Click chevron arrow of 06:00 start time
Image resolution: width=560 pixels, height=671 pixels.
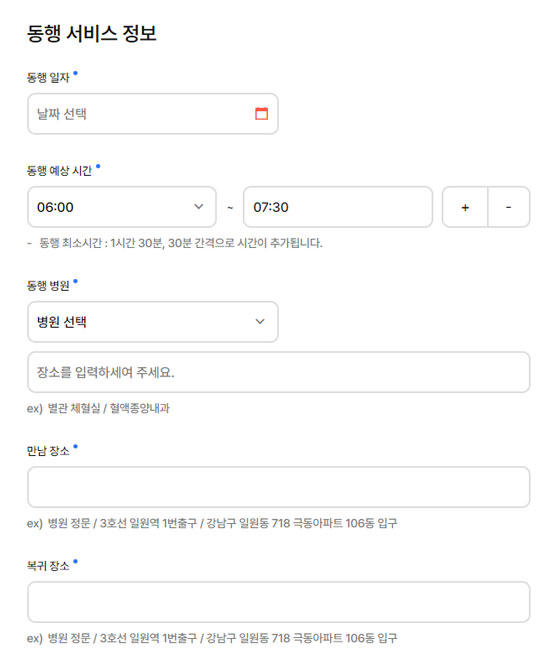coord(199,207)
